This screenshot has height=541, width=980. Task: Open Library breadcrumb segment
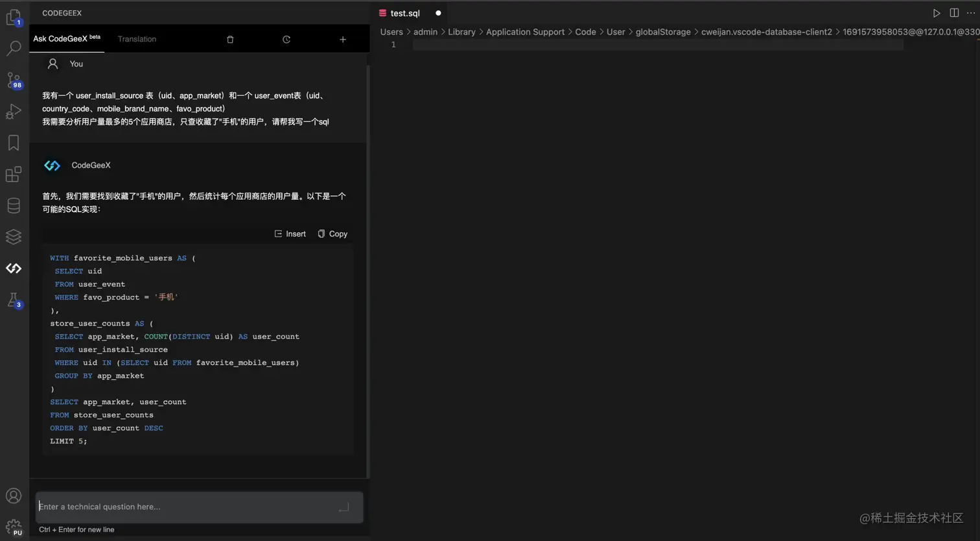click(x=461, y=32)
